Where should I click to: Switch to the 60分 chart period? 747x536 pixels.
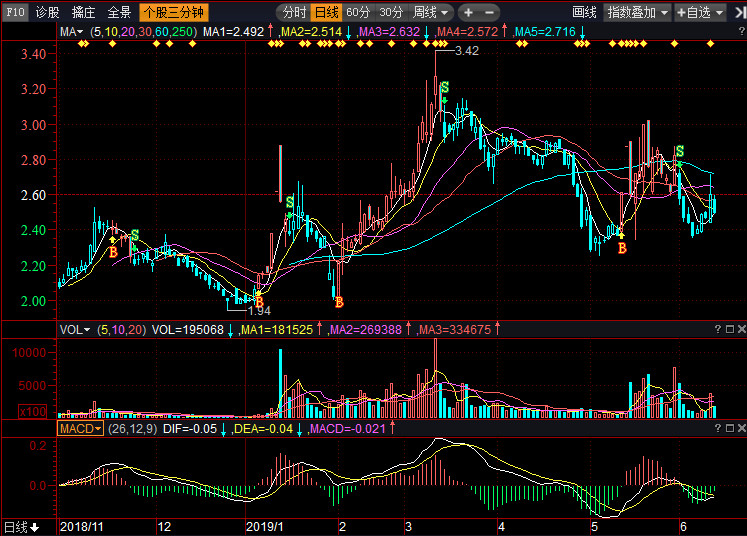358,13
